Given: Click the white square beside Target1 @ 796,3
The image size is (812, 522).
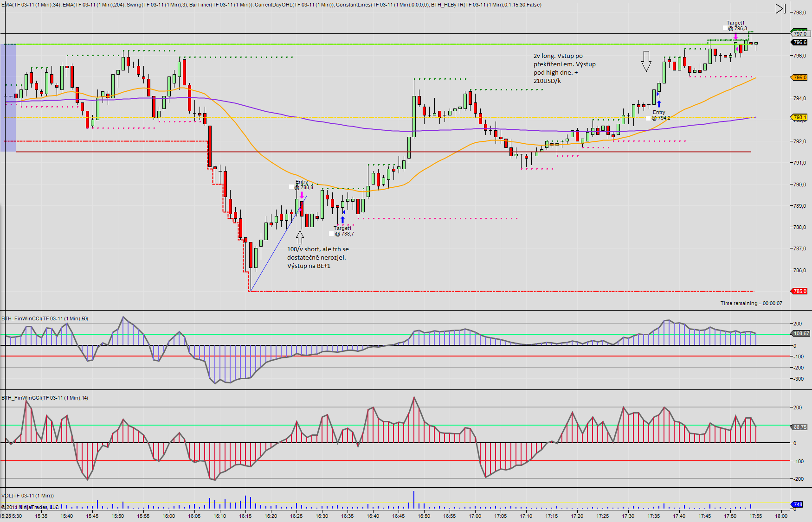Looking at the screenshot, I should [725, 28].
